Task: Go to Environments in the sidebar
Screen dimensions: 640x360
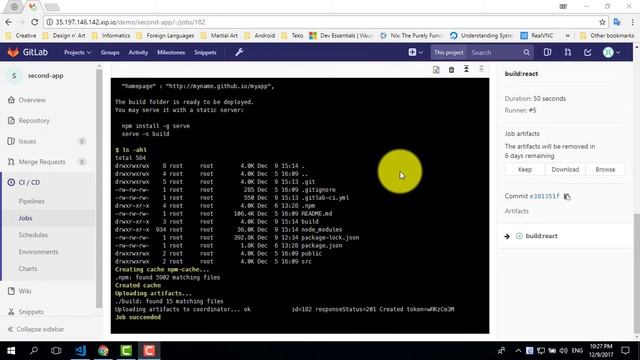Action: coord(38,251)
